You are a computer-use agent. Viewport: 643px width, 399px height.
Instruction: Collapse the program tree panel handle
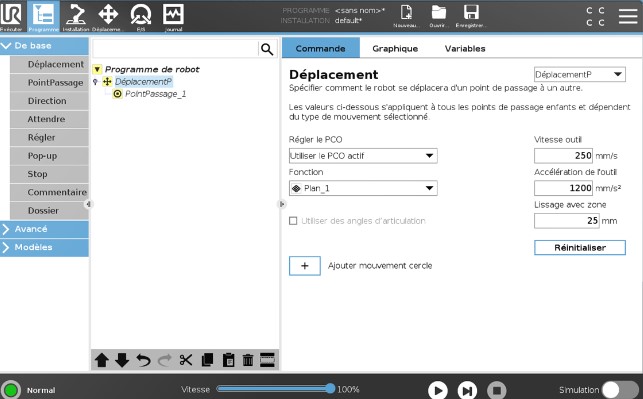pyautogui.click(x=282, y=204)
